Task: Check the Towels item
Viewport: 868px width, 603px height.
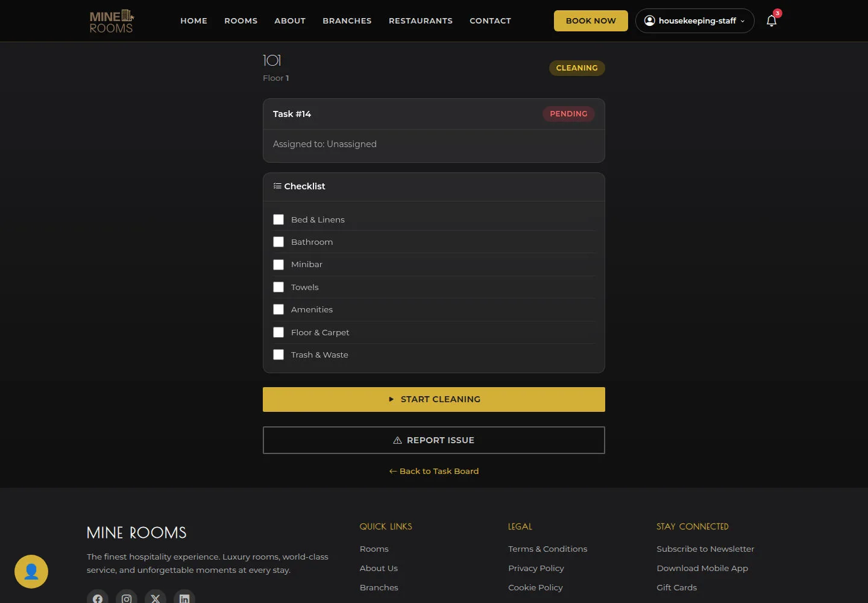Action: pos(278,287)
